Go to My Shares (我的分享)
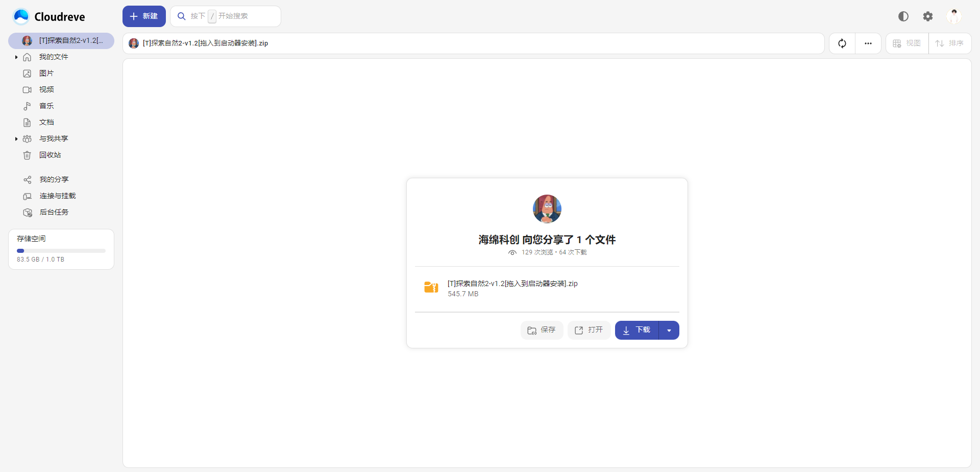Viewport: 980px width, 472px height. (54, 180)
